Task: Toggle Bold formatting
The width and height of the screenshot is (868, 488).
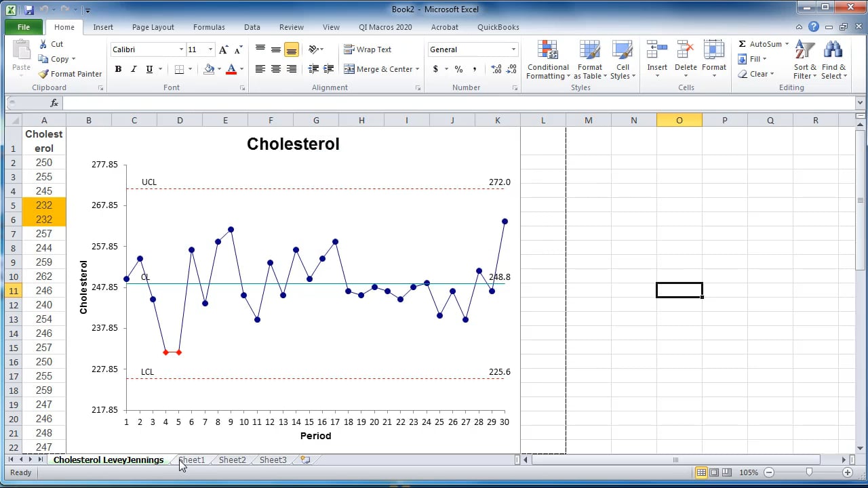Action: point(118,69)
